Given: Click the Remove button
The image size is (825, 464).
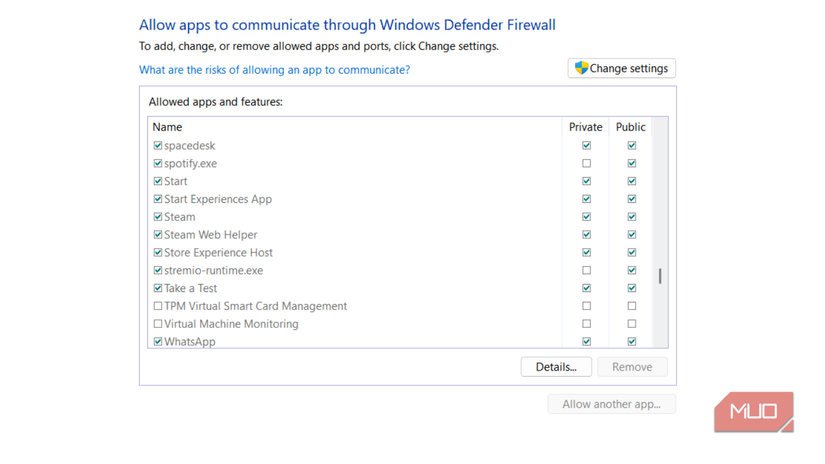Looking at the screenshot, I should (x=632, y=367).
